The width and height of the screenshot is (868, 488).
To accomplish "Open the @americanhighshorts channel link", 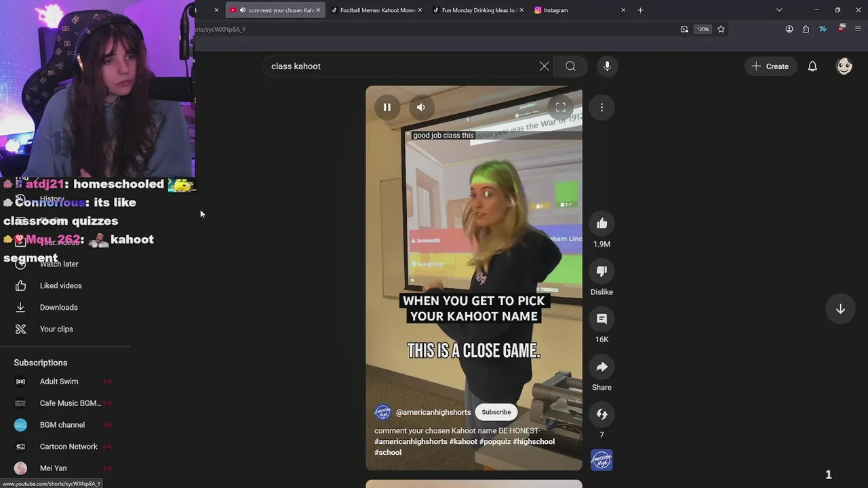I will [x=433, y=412].
